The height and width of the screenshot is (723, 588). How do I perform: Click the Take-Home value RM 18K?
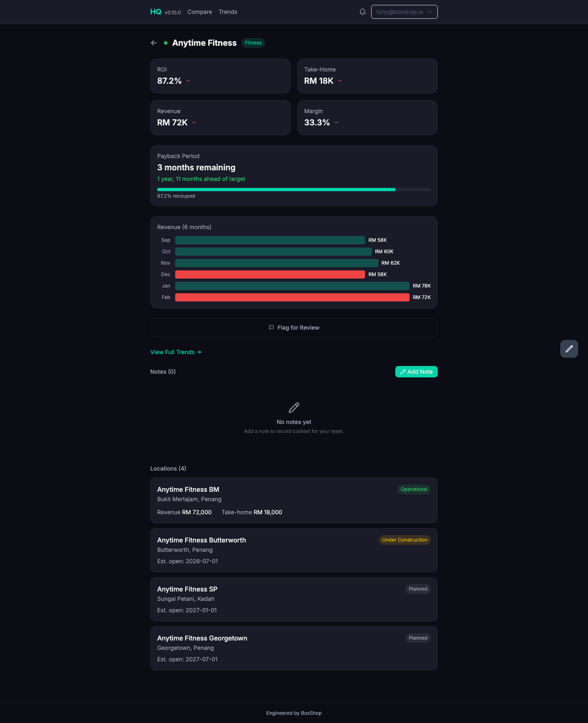[x=319, y=81]
